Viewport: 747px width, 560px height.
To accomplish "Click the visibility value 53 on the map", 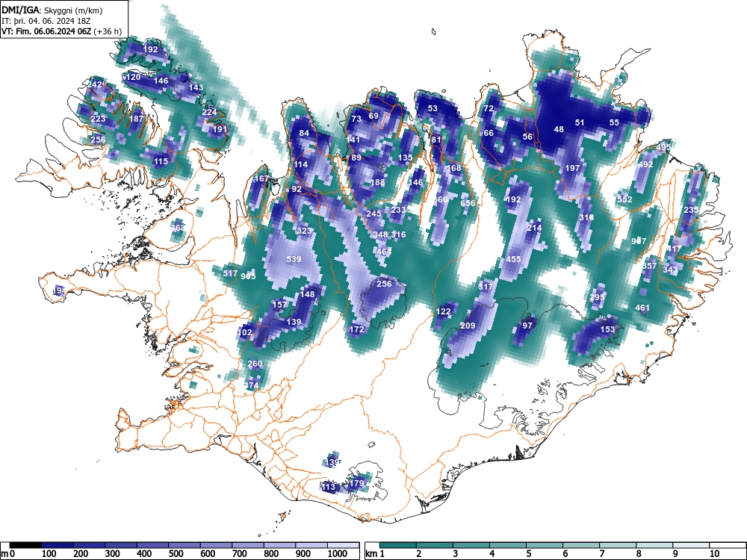I will tap(433, 108).
